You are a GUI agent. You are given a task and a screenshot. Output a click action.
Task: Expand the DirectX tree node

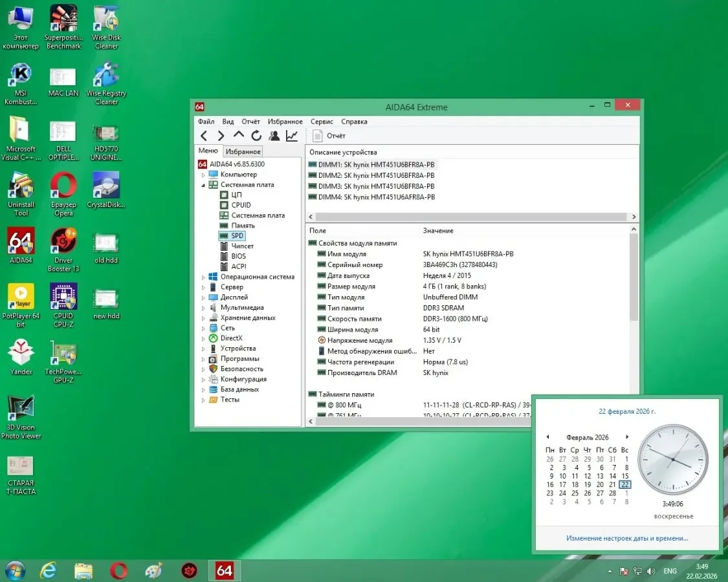(203, 339)
